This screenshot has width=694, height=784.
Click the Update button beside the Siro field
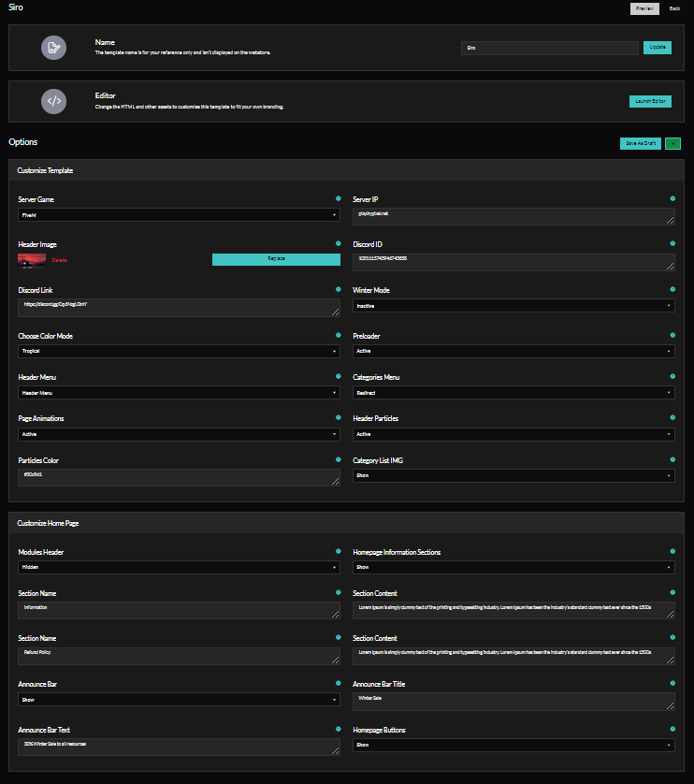[657, 48]
